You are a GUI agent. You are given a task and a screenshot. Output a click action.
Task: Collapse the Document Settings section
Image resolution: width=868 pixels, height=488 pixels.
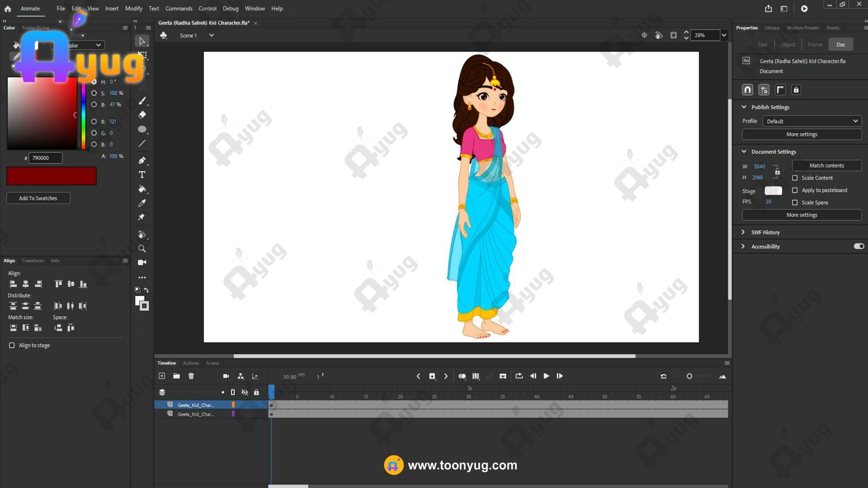click(744, 151)
